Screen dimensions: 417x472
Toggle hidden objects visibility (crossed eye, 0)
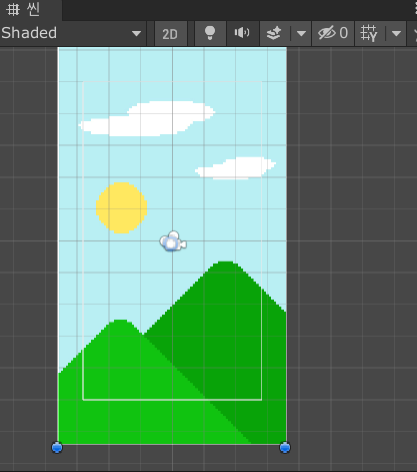333,33
